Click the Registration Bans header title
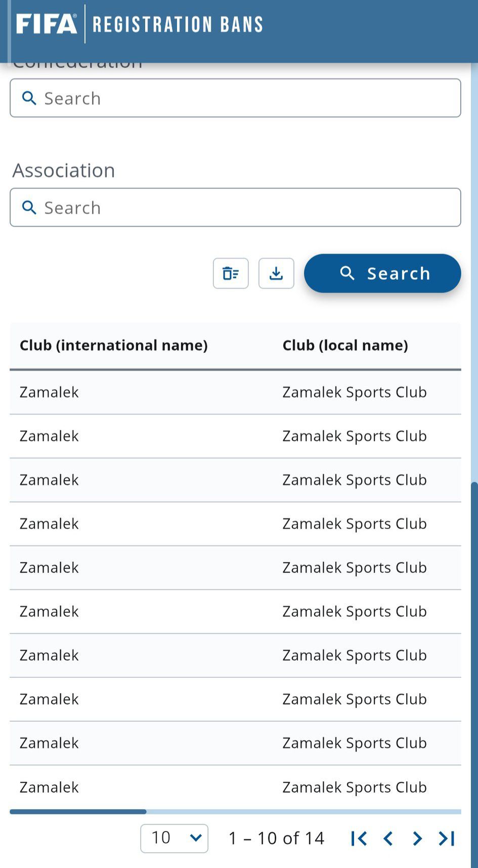Image resolution: width=478 pixels, height=868 pixels. (178, 24)
